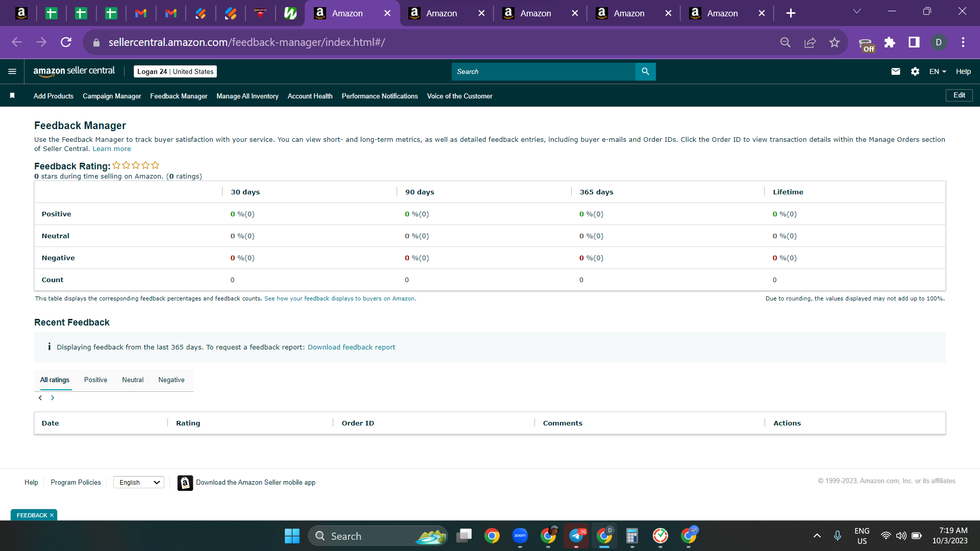Click Program Policies footer link
This screenshot has width=980, height=551.
(76, 483)
